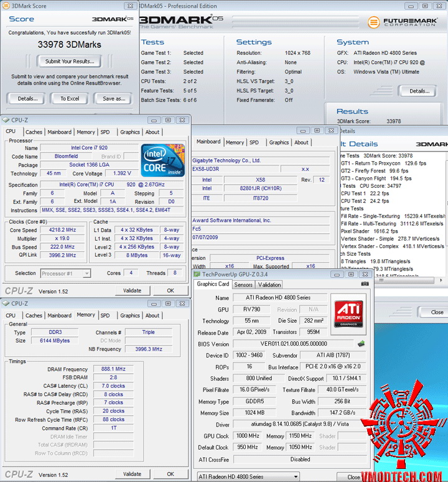Click 'GT3 - Canyon Flight' result row
The width and height of the screenshot is (448, 482).
coord(376,178)
